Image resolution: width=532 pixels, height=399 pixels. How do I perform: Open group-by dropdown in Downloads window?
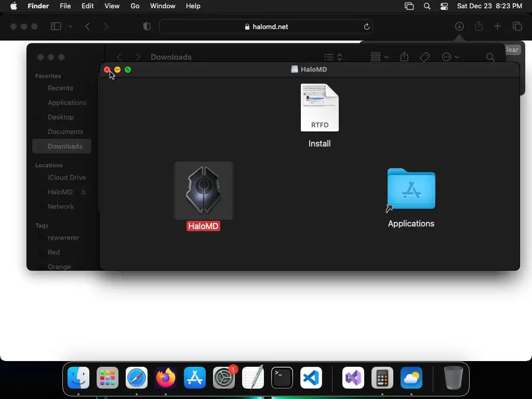pos(379,57)
